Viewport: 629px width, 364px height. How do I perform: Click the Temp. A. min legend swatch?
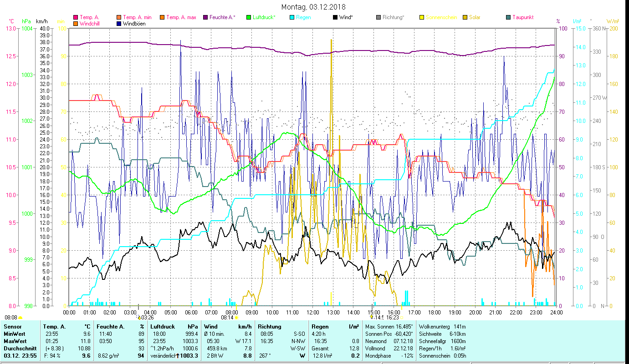coord(119,18)
